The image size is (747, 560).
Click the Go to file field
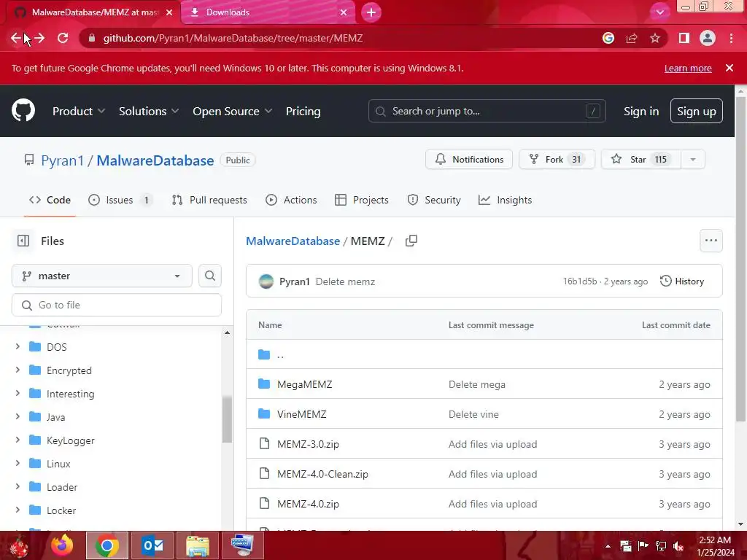coord(117,305)
